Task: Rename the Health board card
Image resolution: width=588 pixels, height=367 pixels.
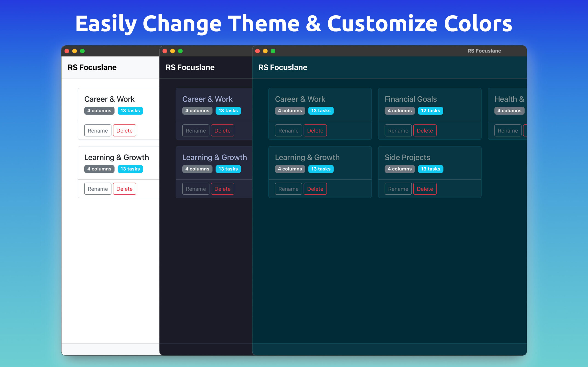Action: [x=508, y=131]
